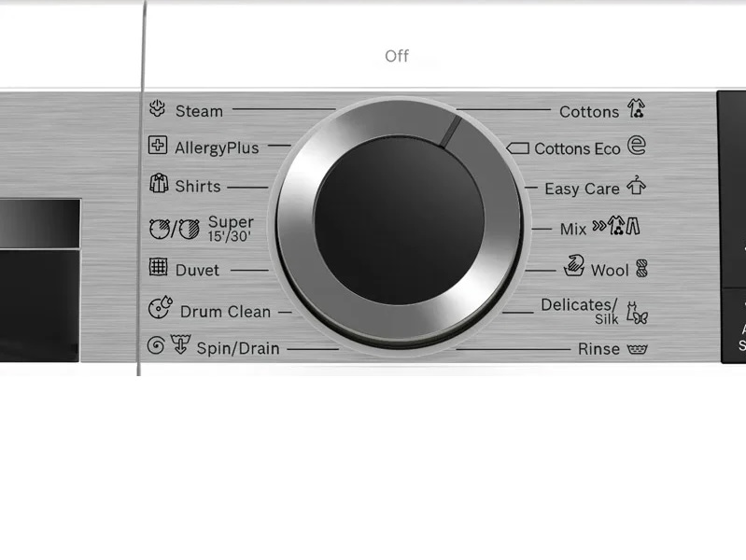Pick the Spin/Drain program label
Screen dimensions: 746x560
click(x=238, y=348)
